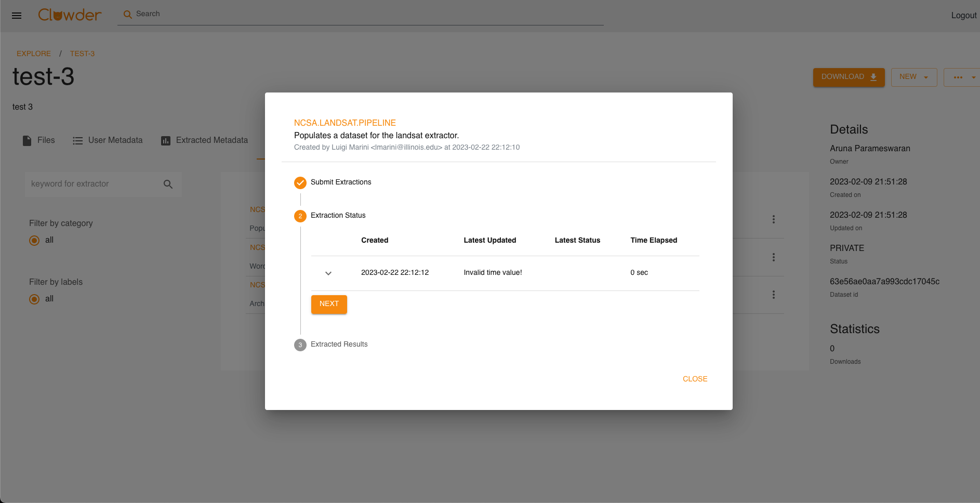Click the DOWNLOAD button
Image resolution: width=980 pixels, height=503 pixels.
(849, 77)
